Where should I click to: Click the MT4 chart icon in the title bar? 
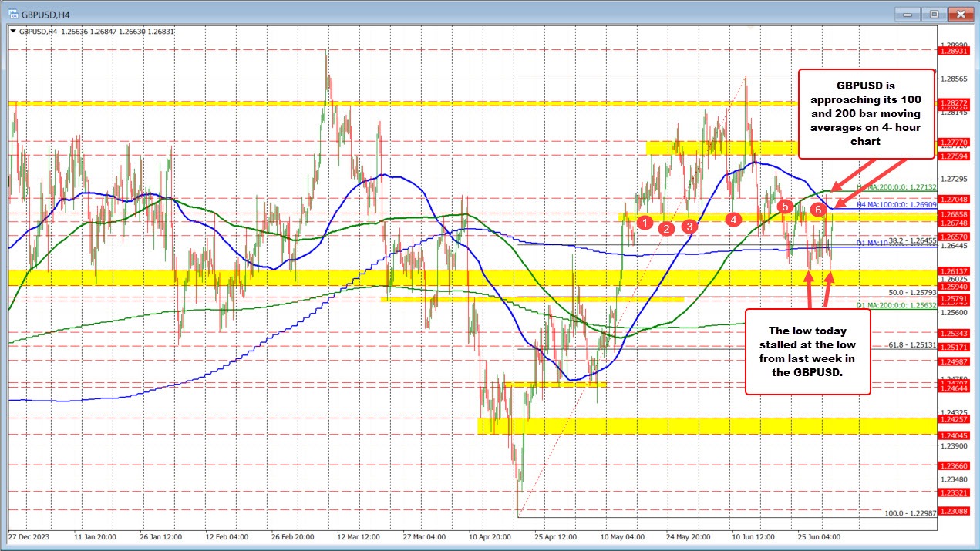[12, 13]
